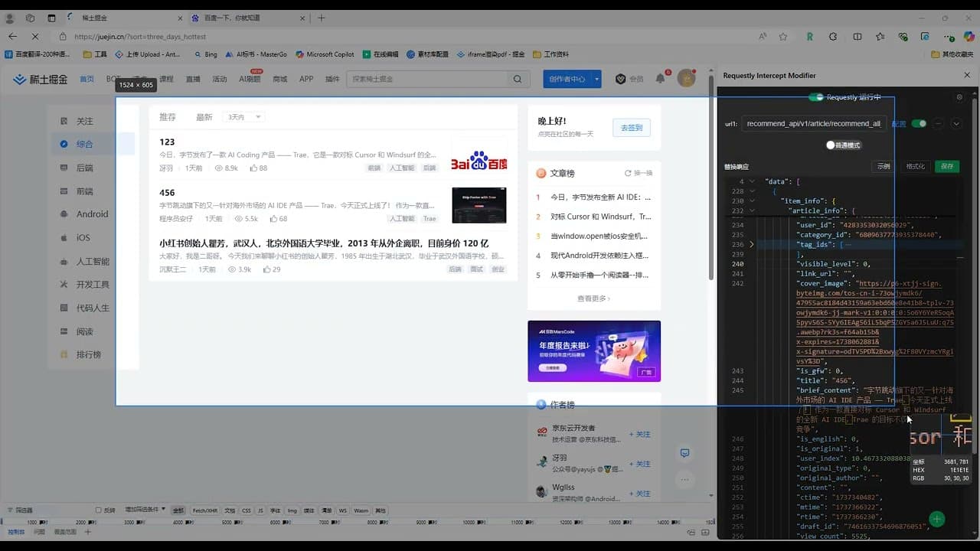Click the feedback chat icon at right
The image size is (980, 551).
pyautogui.click(x=685, y=453)
